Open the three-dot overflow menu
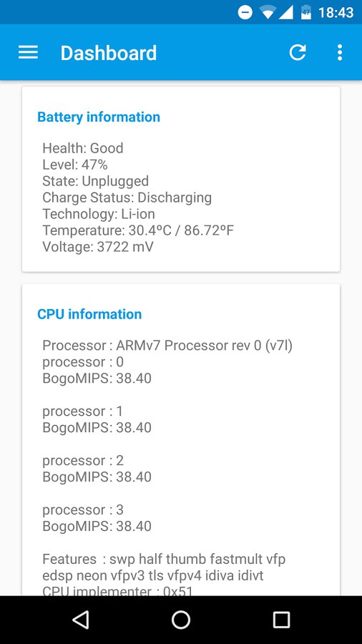 point(339,52)
